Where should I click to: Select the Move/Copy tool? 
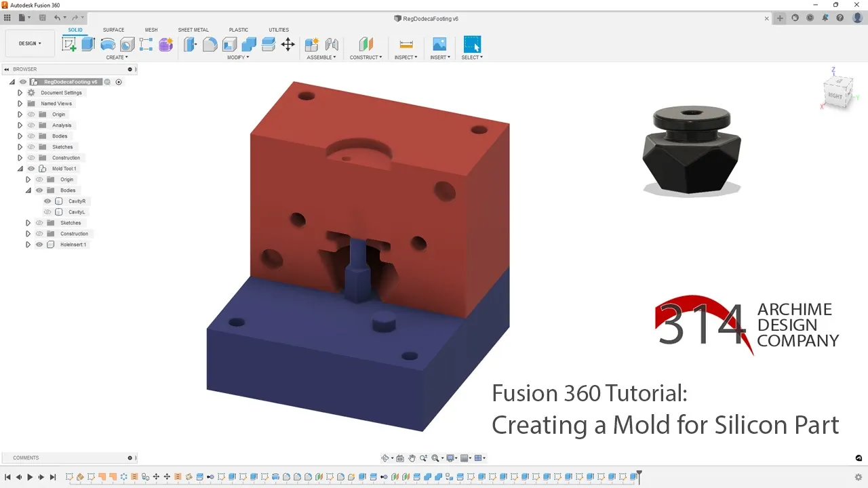[288, 45]
